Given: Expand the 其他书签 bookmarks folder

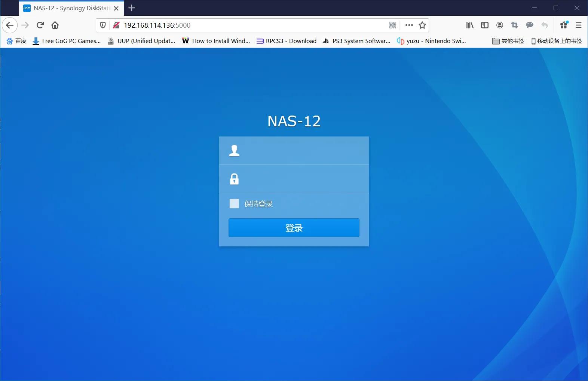Looking at the screenshot, I should tap(508, 41).
